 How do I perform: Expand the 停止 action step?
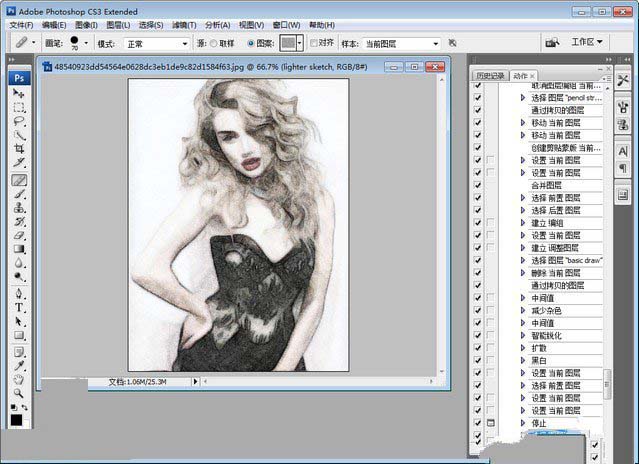click(x=523, y=423)
